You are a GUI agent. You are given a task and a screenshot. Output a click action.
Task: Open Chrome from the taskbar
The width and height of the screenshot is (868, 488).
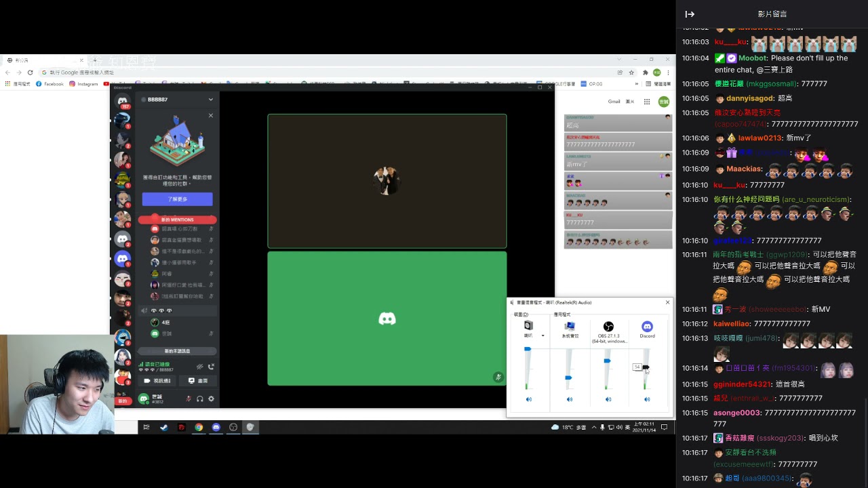tap(199, 427)
